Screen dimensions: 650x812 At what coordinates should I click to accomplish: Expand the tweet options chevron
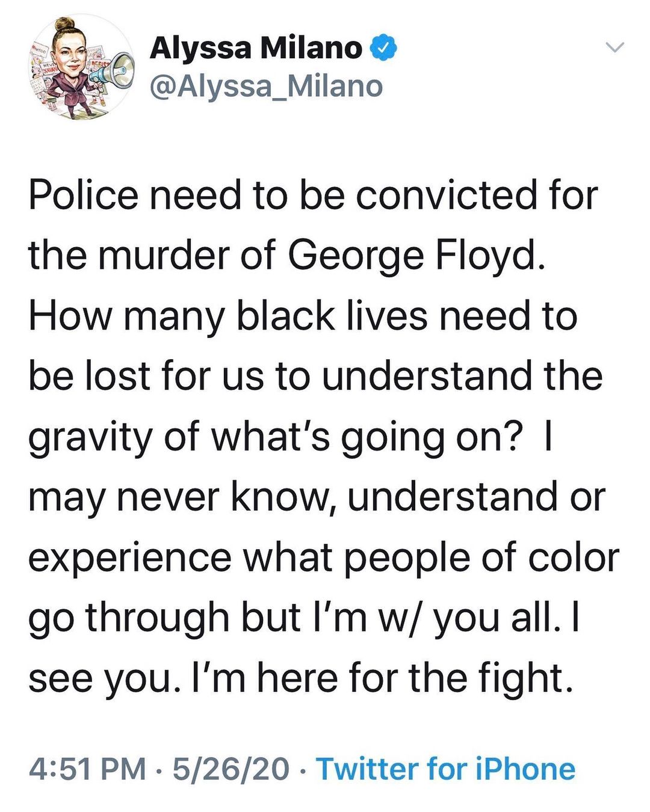click(615, 47)
